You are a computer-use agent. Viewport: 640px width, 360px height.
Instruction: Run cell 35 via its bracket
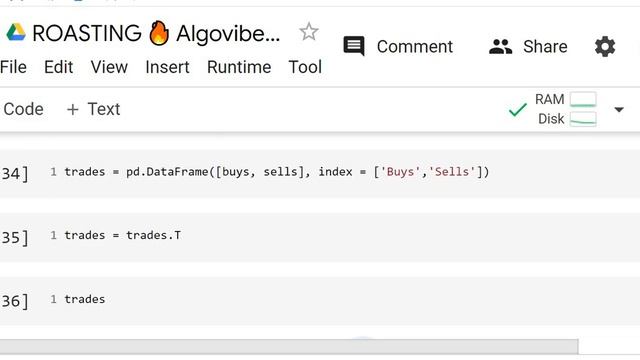15,237
